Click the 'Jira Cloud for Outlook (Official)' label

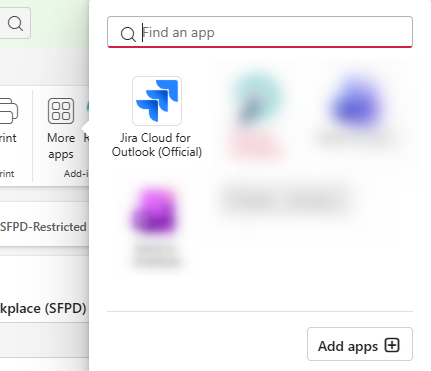click(x=157, y=145)
